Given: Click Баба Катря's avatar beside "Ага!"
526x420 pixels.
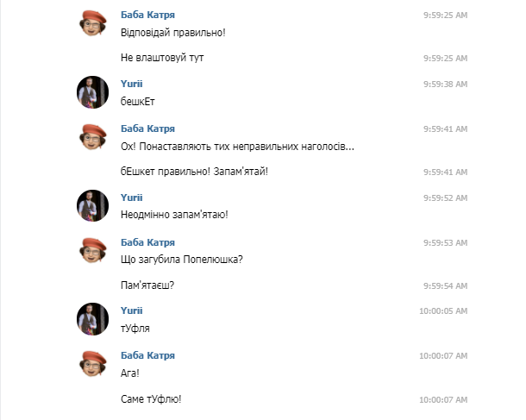Looking at the screenshot, I should coord(92,364).
